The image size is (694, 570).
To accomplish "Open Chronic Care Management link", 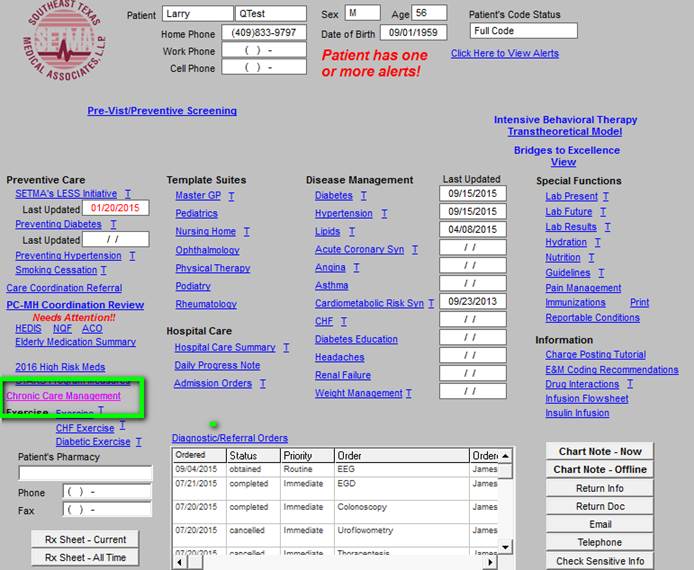I will coord(63,396).
